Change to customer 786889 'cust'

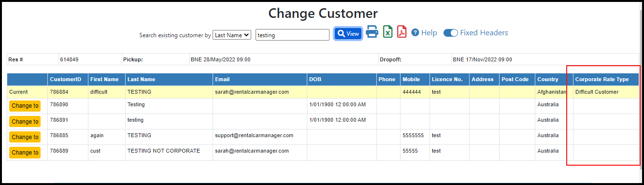click(25, 153)
